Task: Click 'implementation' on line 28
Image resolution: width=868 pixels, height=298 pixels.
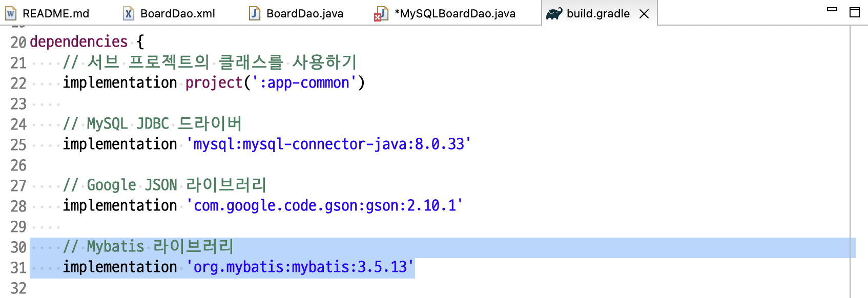Action: point(120,205)
